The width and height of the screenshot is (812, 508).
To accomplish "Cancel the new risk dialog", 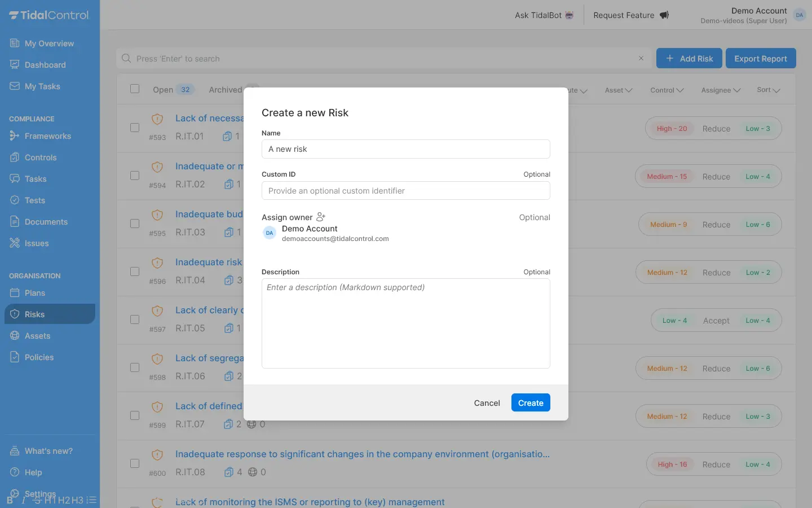I will pos(487,403).
